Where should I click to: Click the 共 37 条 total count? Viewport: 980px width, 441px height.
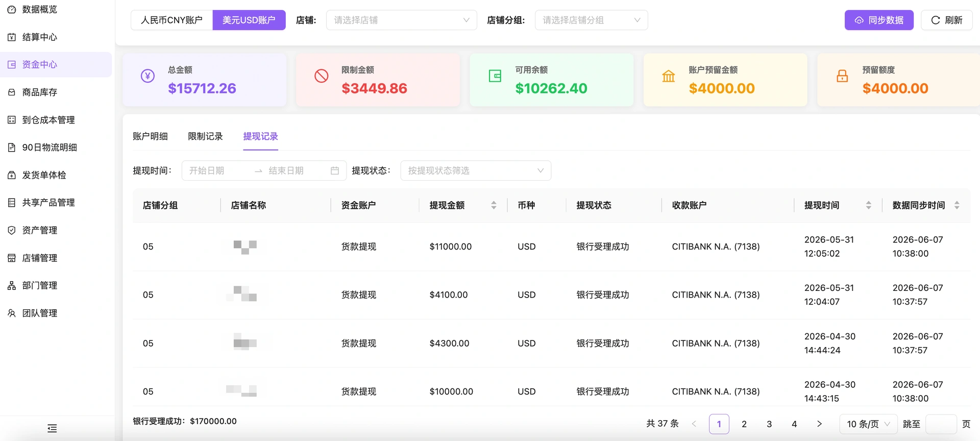coord(663,424)
